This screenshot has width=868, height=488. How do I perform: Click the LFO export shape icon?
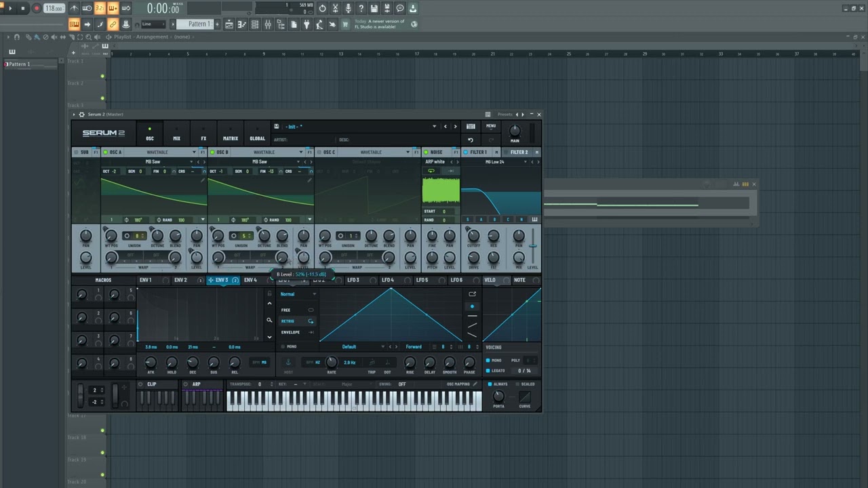coord(472,294)
